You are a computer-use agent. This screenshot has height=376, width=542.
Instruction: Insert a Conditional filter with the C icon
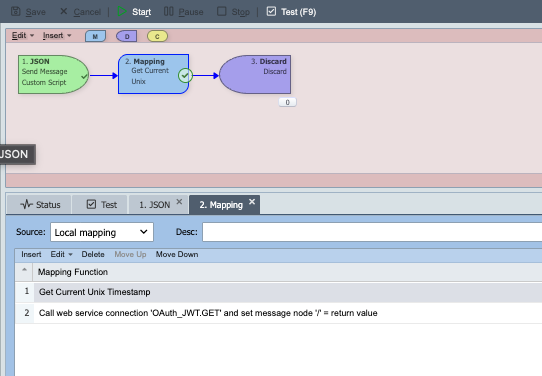pyautogui.click(x=157, y=36)
